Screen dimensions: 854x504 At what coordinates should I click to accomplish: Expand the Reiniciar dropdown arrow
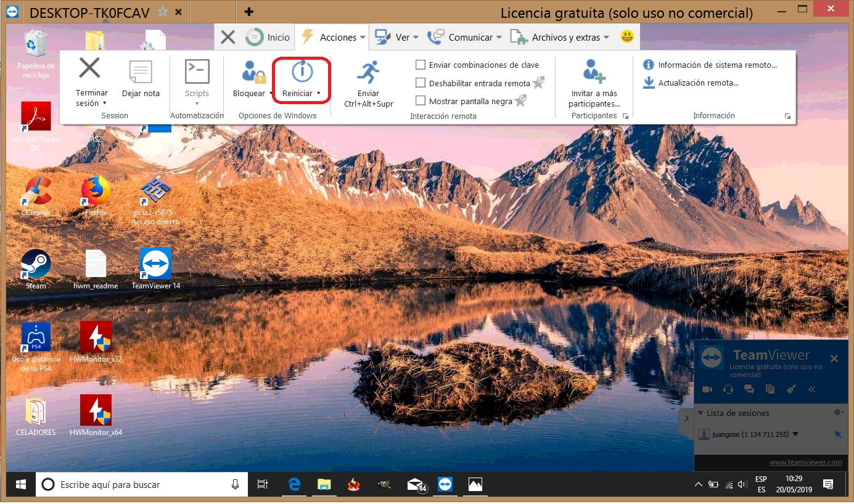click(318, 94)
